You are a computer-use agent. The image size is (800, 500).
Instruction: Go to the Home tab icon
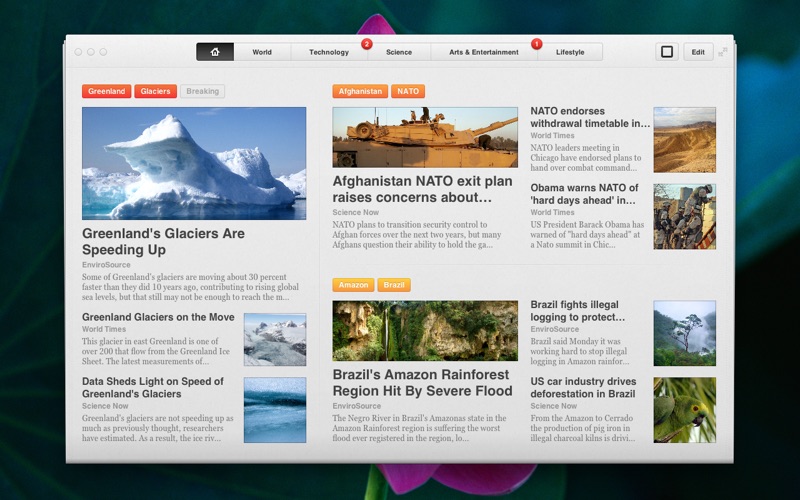point(215,52)
